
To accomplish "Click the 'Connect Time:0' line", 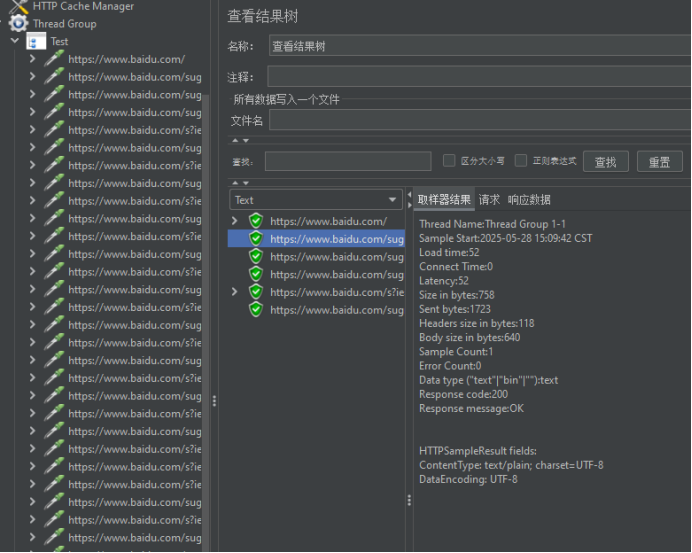I will [456, 266].
